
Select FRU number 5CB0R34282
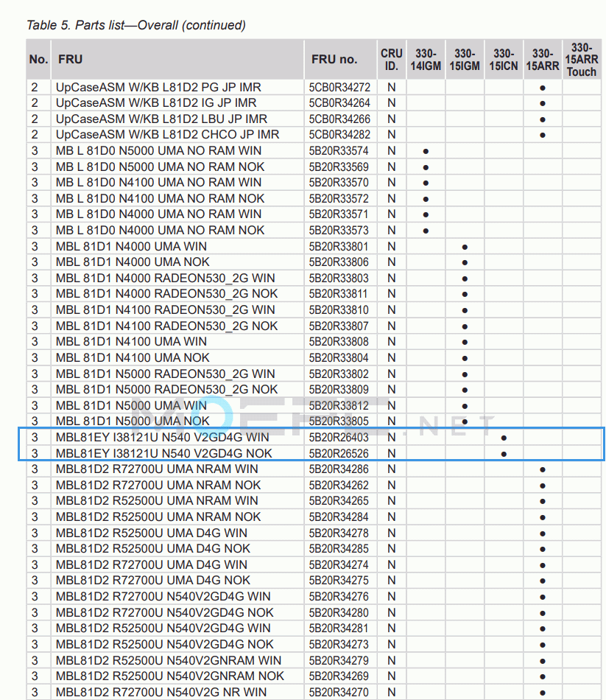coord(339,135)
